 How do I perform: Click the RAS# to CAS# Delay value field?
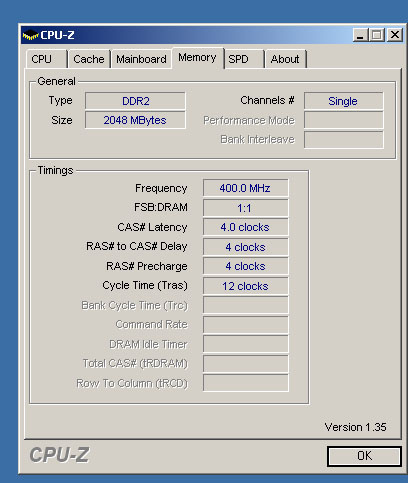[245, 247]
